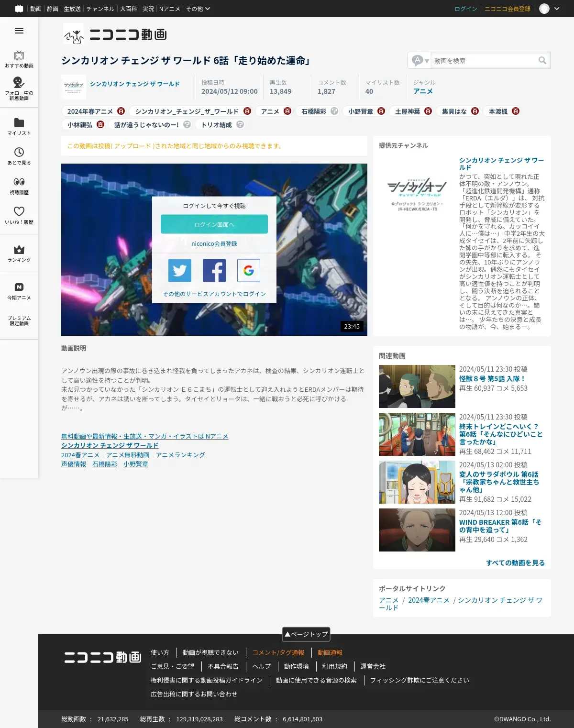The image size is (574, 728).
Task: Open dictionary icon beside トリオ結成 tag
Action: 240,124
